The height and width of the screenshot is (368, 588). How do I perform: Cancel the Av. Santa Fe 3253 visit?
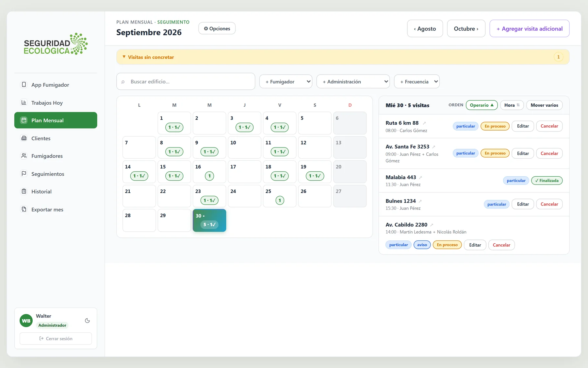[549, 153]
